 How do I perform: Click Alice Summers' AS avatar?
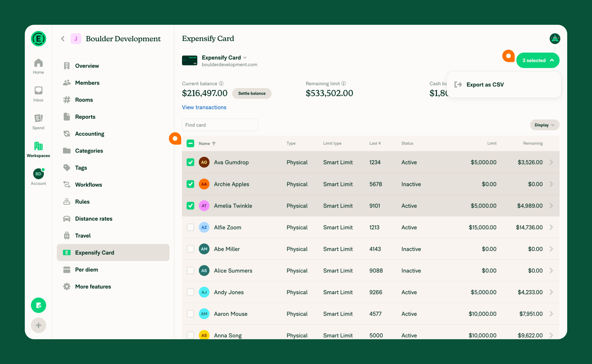pos(204,270)
